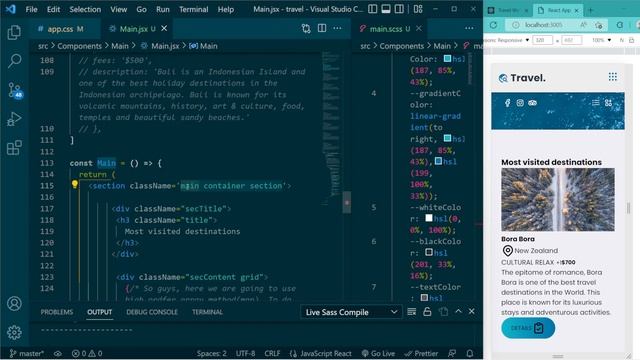Screen dimensions: 640x360
Task: Switch to the TERMINAL panel tab
Action: pos(207,312)
